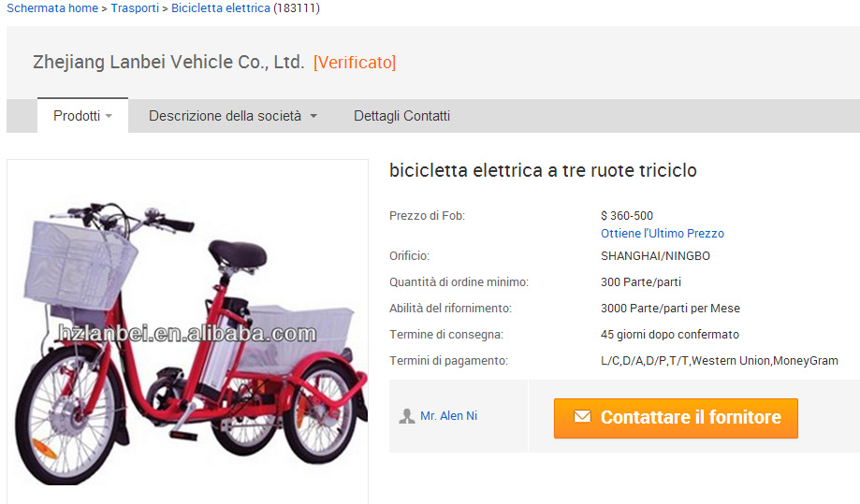Open the Descrizione della società tab
This screenshot has height=504, width=860.
click(x=233, y=116)
